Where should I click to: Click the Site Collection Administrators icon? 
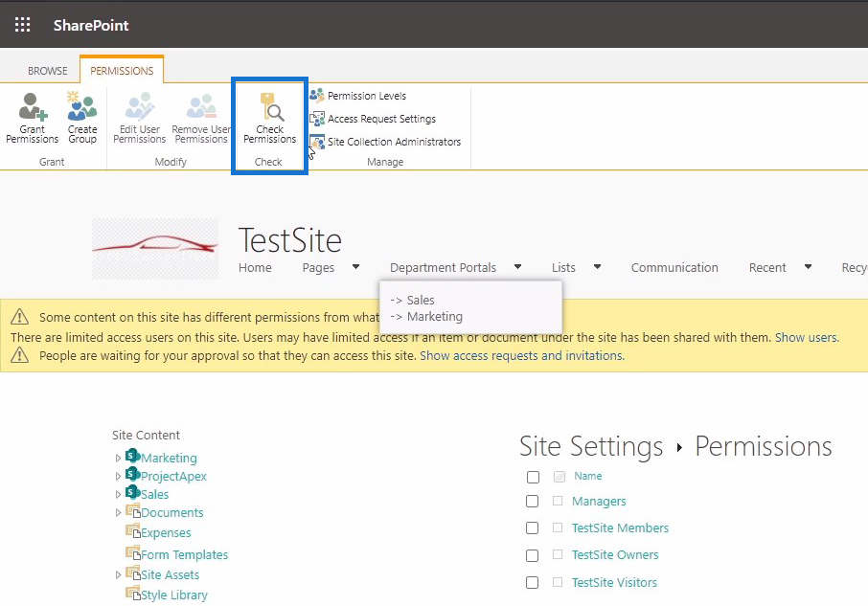click(317, 142)
